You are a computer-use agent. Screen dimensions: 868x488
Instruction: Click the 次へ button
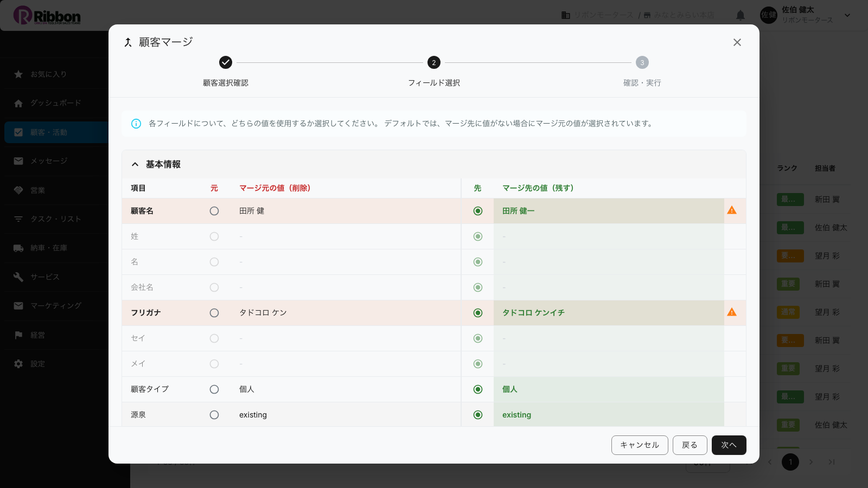[x=729, y=445]
